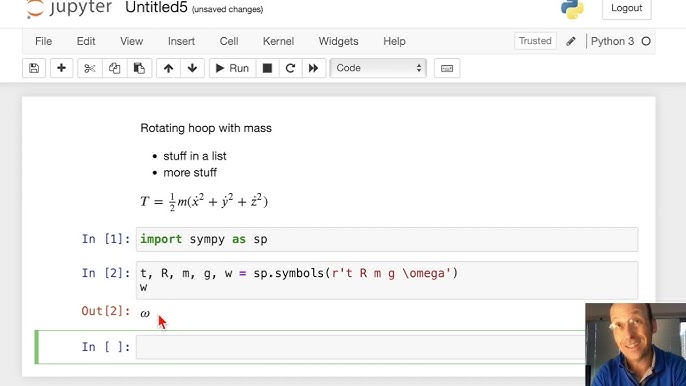Move selected cell down arrow

(192, 68)
